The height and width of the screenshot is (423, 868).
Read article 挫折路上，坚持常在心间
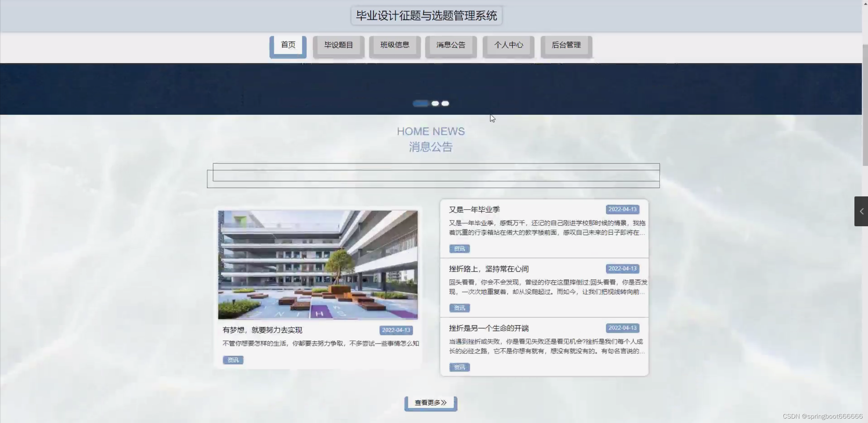[489, 269]
